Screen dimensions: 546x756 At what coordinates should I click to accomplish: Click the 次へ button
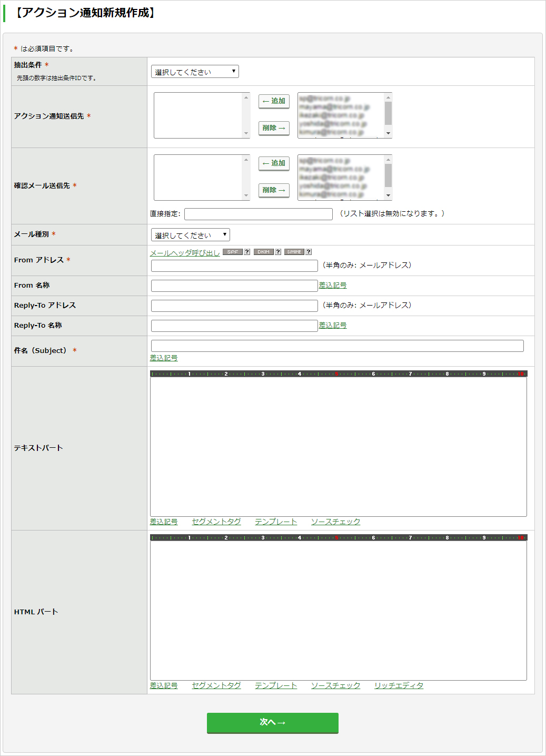pyautogui.click(x=273, y=723)
